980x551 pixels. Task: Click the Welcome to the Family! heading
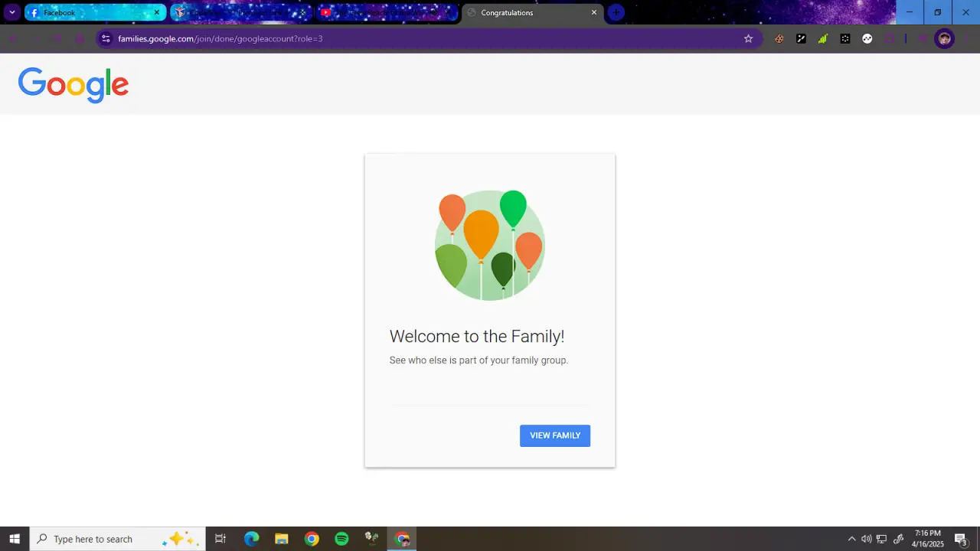[477, 336]
